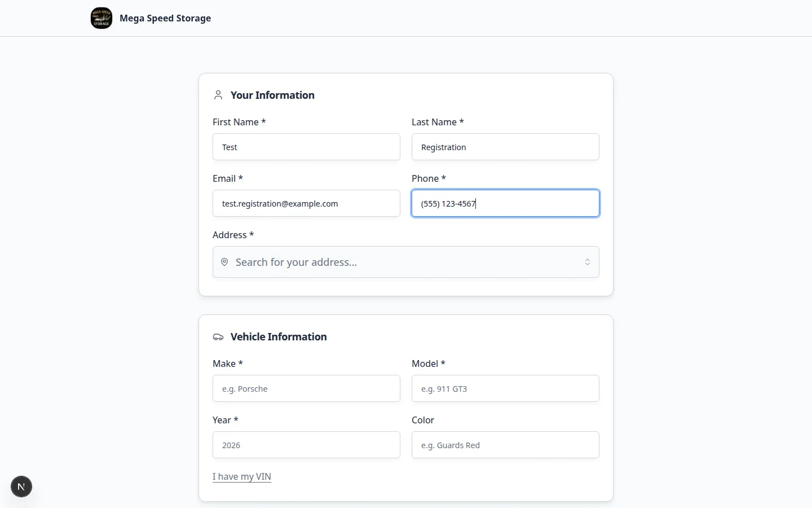Click the Color field with Guards Red placeholder

(505, 445)
